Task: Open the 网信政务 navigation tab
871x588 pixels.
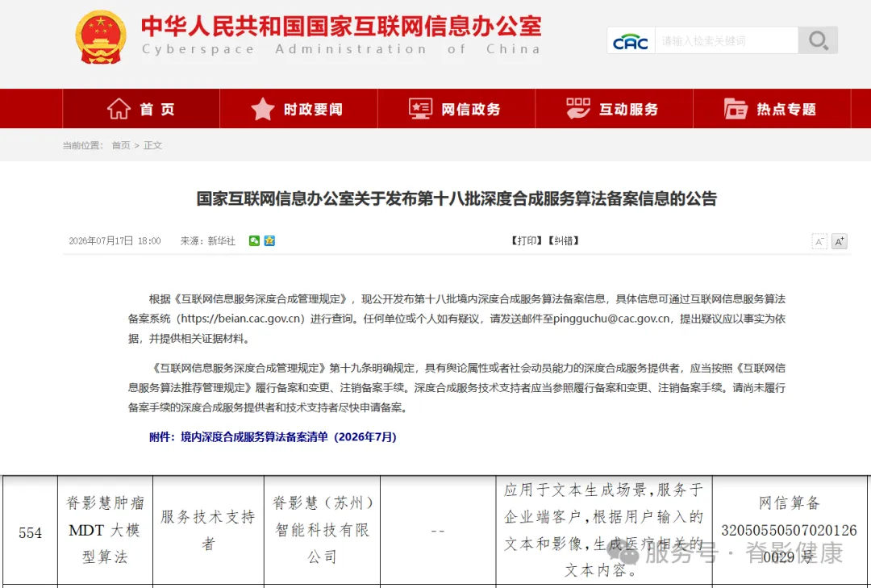Action: point(456,109)
